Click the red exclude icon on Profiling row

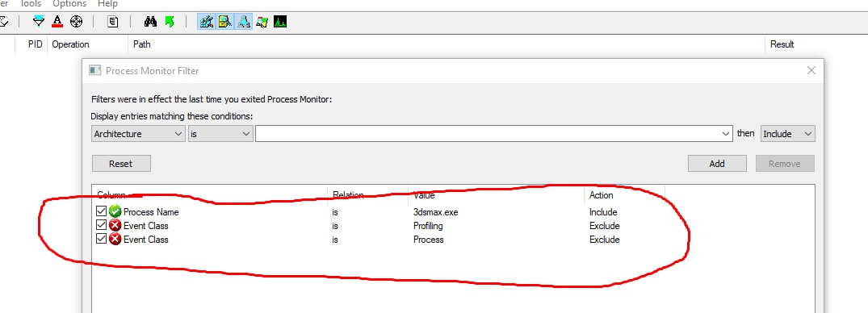coord(115,226)
